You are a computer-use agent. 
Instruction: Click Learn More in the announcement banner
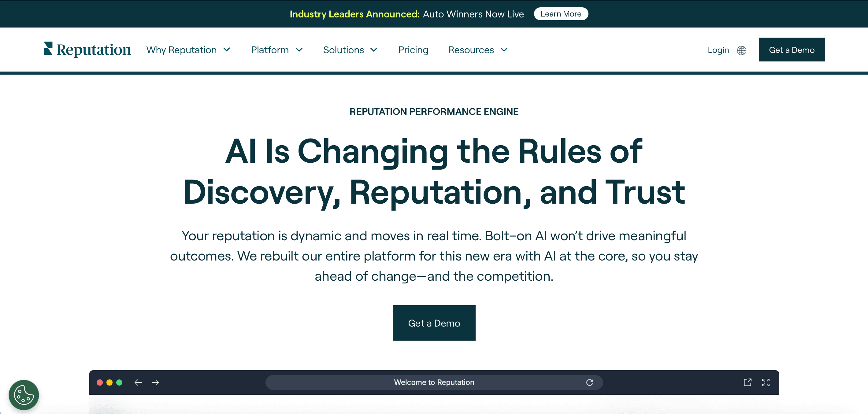click(x=561, y=14)
